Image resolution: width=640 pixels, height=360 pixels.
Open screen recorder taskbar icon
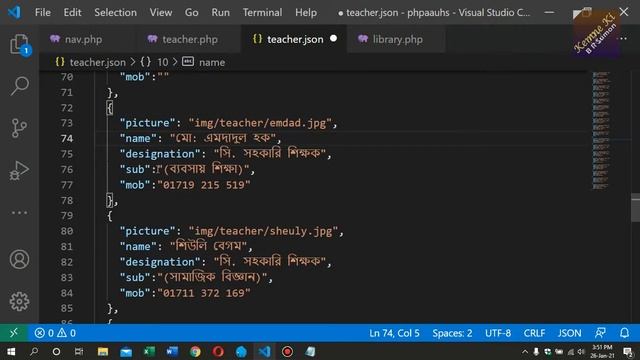pyautogui.click(x=287, y=351)
